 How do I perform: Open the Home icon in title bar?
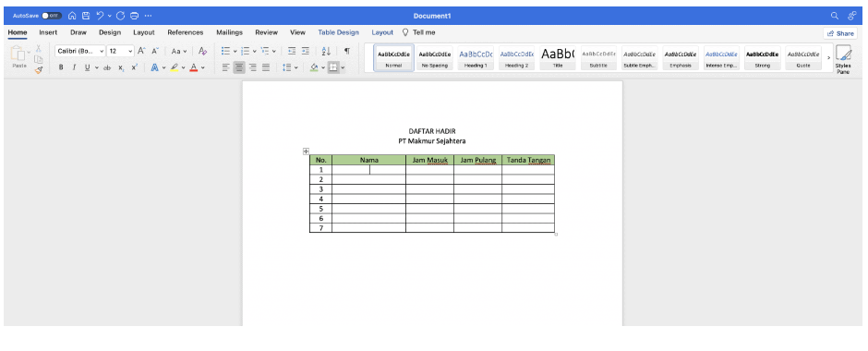(x=72, y=16)
